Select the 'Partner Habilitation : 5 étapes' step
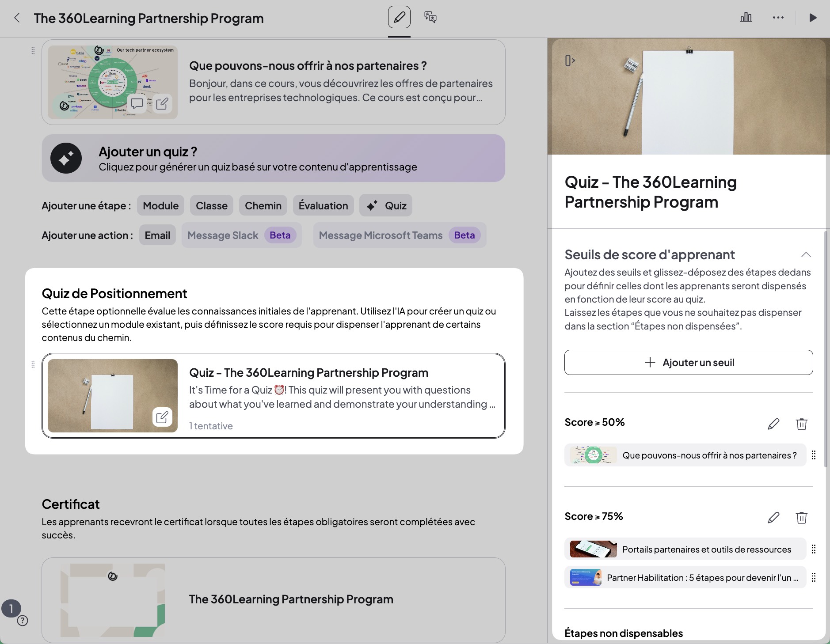830x644 pixels. tap(685, 577)
